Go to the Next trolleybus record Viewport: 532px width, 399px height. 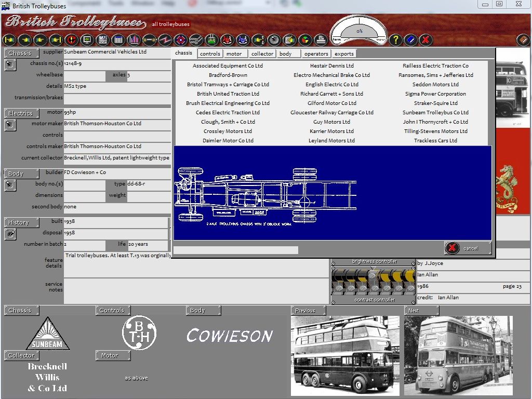coord(421,311)
